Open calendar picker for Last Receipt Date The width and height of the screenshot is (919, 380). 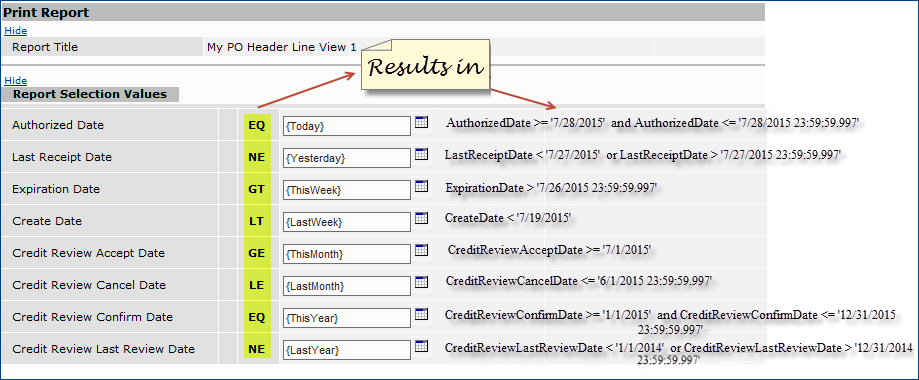[421, 154]
